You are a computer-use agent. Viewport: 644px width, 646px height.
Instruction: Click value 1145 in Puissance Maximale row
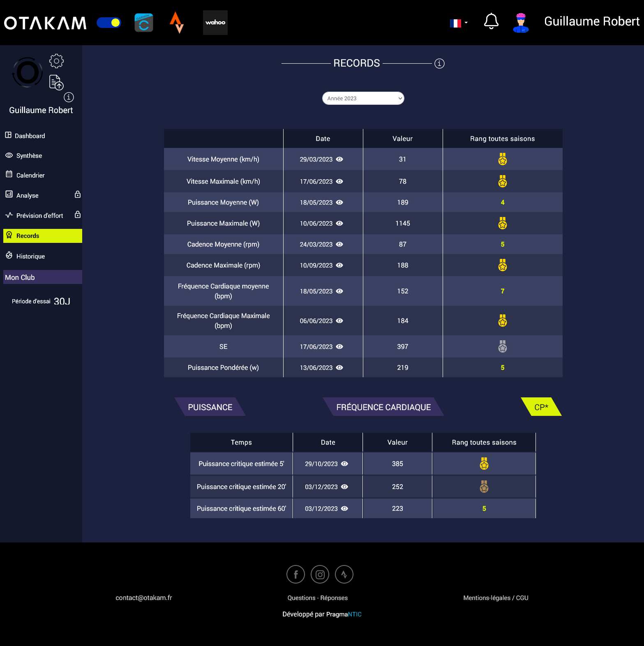click(x=403, y=223)
